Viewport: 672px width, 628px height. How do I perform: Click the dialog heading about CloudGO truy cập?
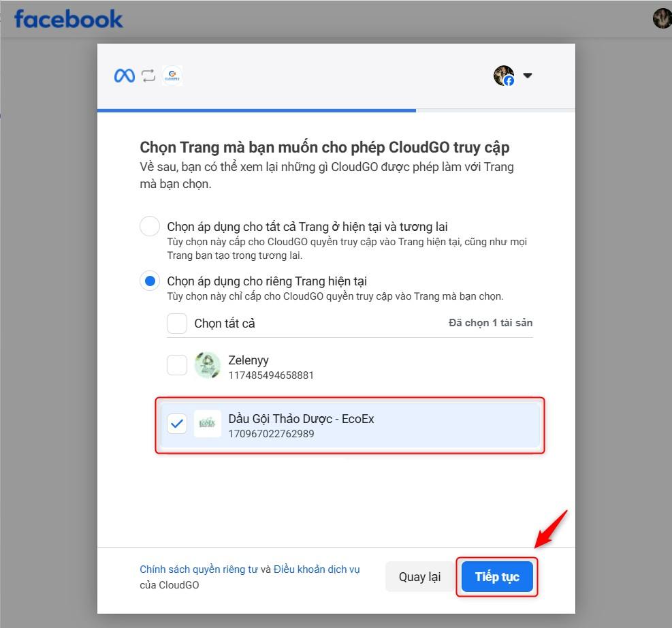(x=325, y=147)
